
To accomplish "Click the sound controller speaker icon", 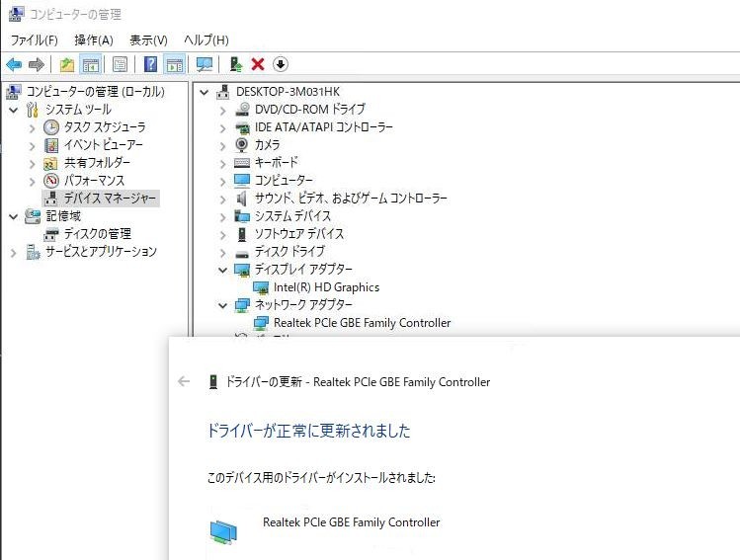I will 242,199.
